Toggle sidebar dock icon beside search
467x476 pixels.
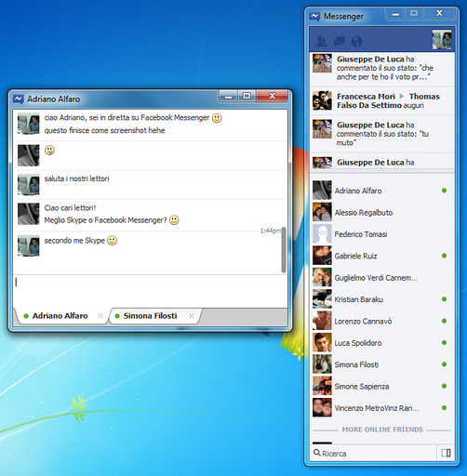446,453
